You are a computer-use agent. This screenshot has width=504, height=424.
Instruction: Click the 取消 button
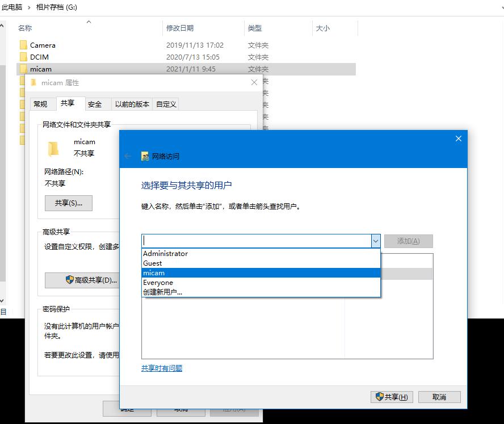click(x=439, y=397)
